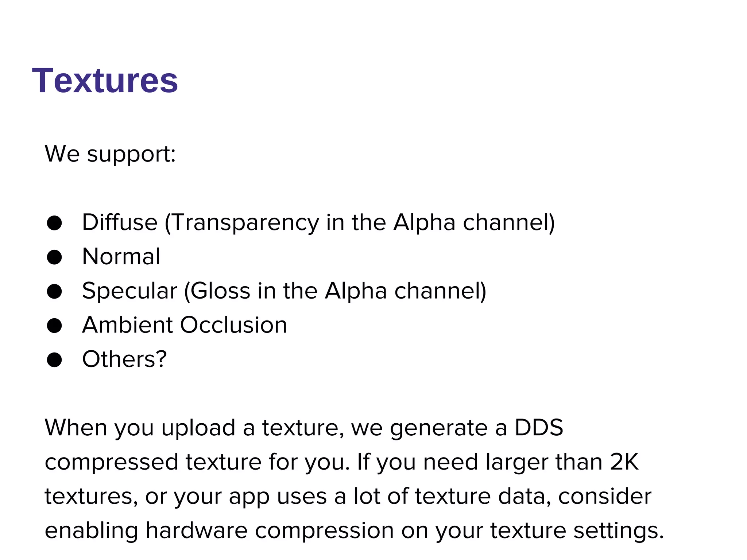Click the "We support:" text line
Image resolution: width=747 pixels, height=560 pixels.
point(110,154)
